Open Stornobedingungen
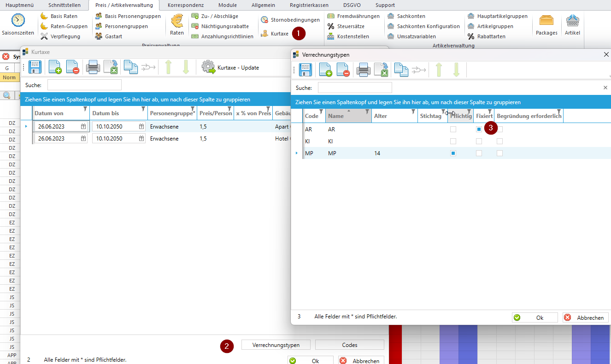This screenshot has height=364, width=611. [290, 20]
